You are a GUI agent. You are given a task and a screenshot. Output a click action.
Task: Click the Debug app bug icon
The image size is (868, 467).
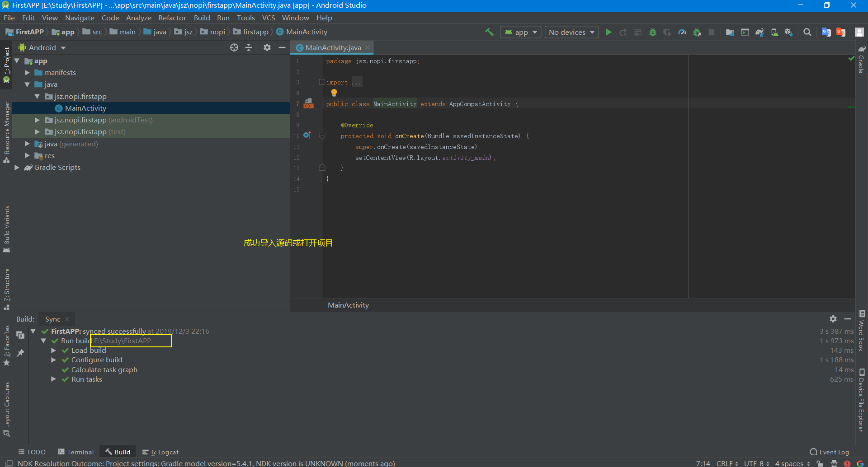pos(652,32)
